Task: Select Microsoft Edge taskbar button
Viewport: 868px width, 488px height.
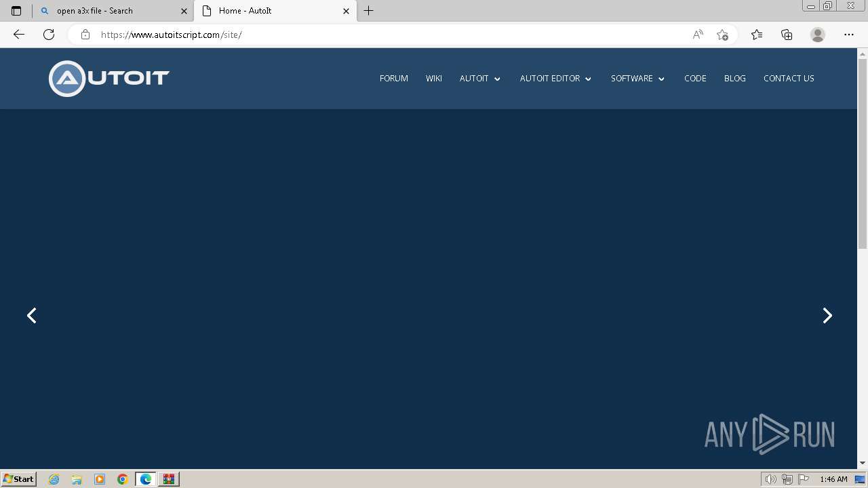Action: point(146,479)
